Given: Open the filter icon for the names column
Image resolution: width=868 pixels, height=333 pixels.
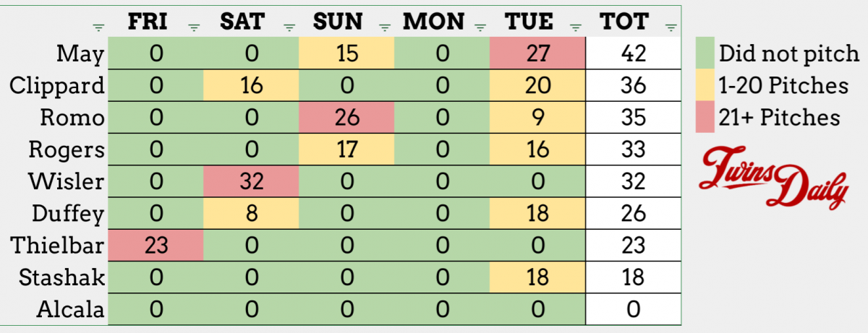Looking at the screenshot, I should click(98, 27).
